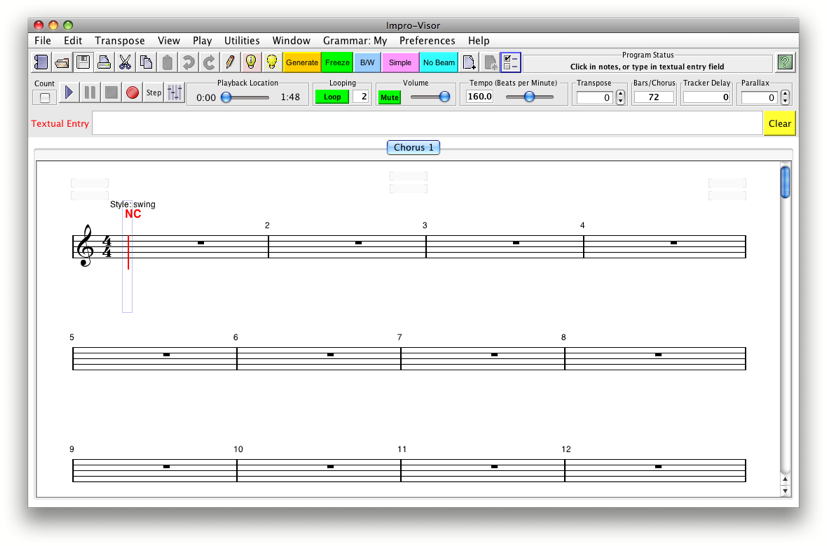Click the pencil draw tool icon
The width and height of the screenshot is (827, 546).
230,62
